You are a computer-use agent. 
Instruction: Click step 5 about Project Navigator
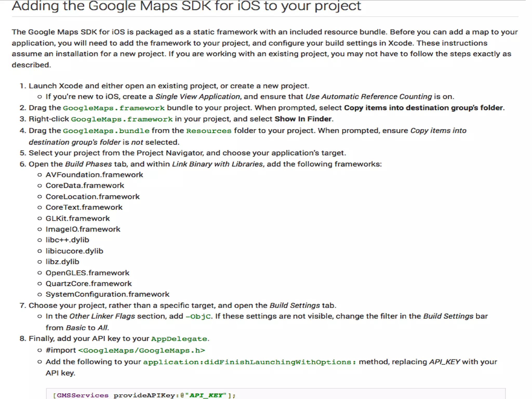(x=187, y=153)
